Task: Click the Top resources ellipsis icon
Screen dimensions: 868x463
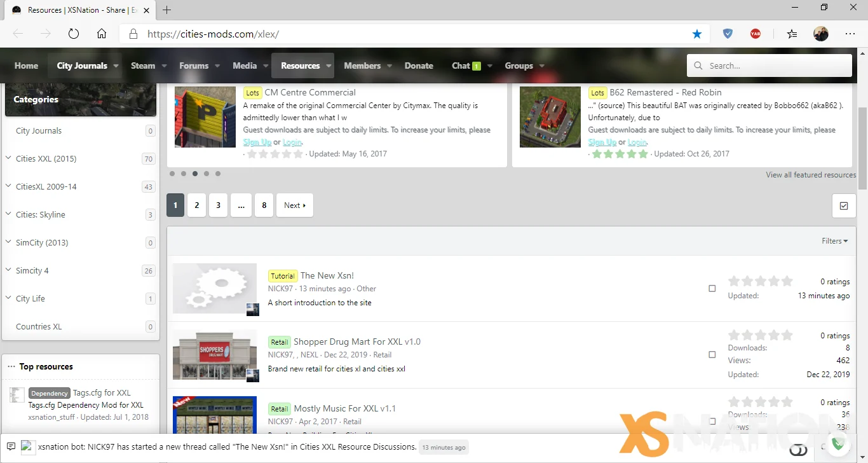Action: (x=11, y=367)
